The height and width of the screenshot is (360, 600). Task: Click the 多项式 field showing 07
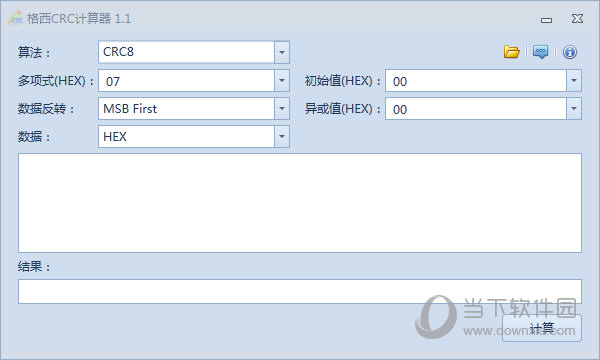tap(186, 80)
